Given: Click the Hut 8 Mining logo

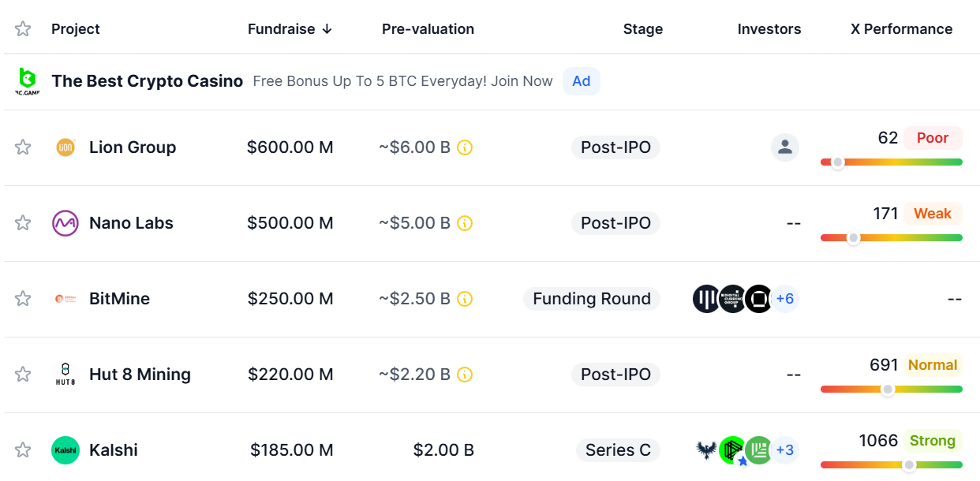Looking at the screenshot, I should 65,375.
